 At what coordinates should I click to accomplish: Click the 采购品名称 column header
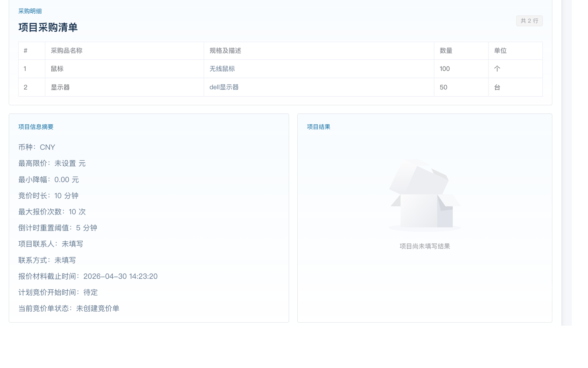[x=67, y=51]
